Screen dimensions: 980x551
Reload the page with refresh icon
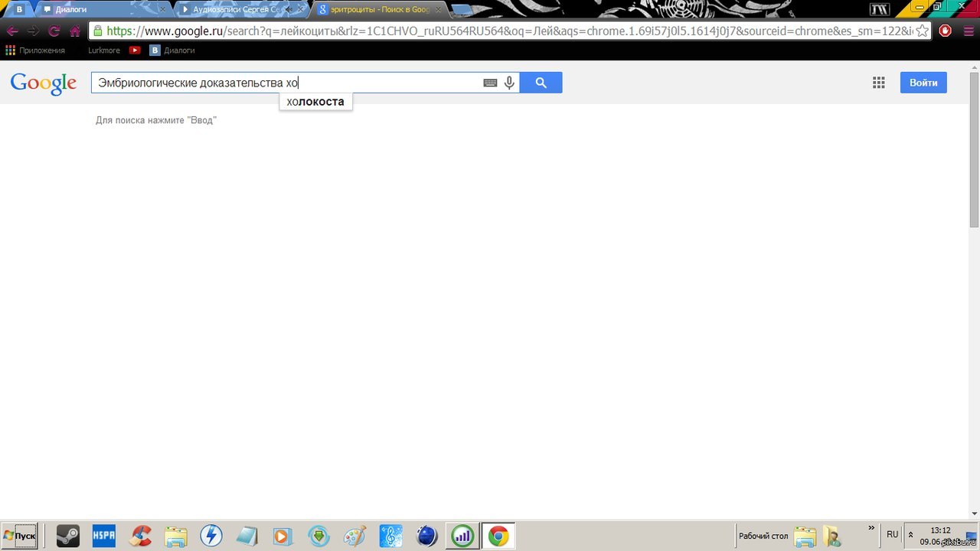(54, 31)
